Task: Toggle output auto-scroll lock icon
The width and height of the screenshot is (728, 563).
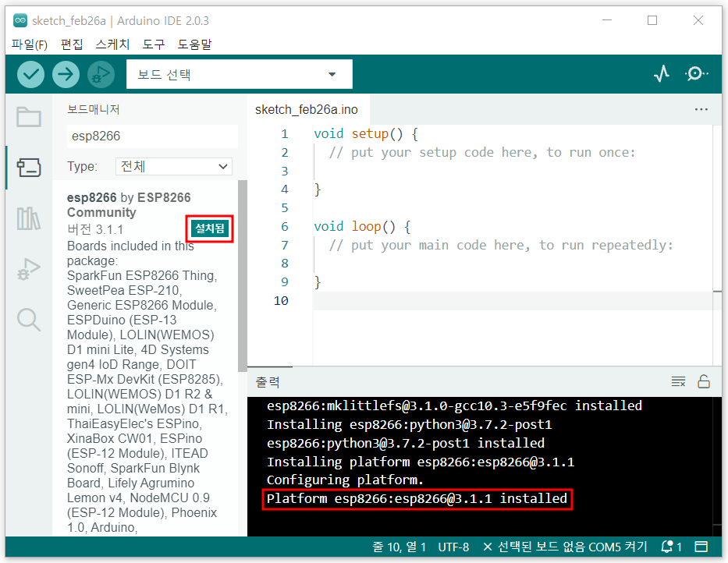Action: click(x=704, y=381)
